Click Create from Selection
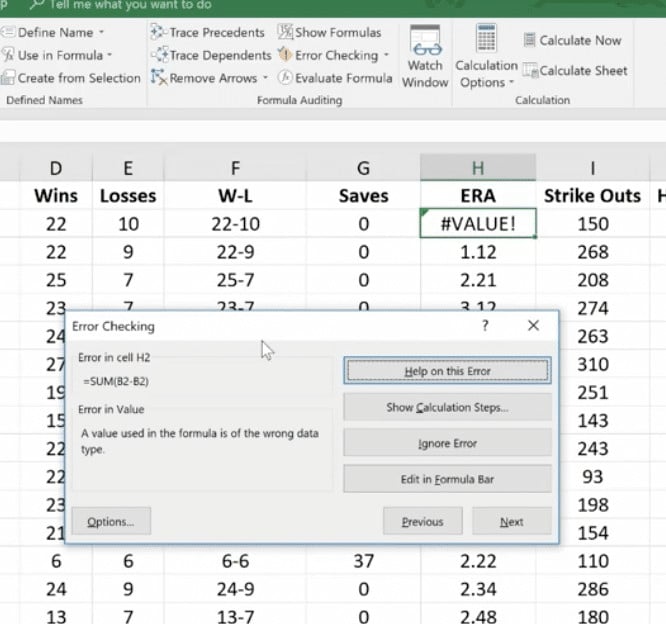Viewport: 666px width, 624px height. pyautogui.click(x=78, y=78)
